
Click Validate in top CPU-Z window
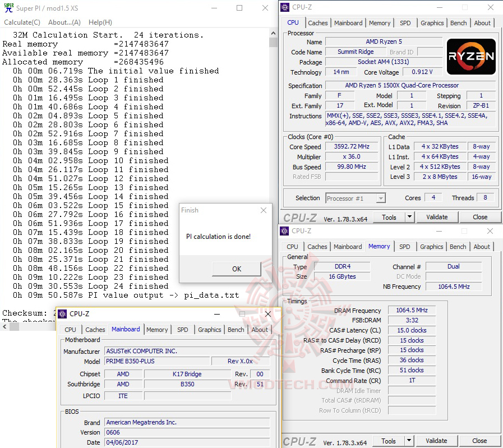pos(437,217)
